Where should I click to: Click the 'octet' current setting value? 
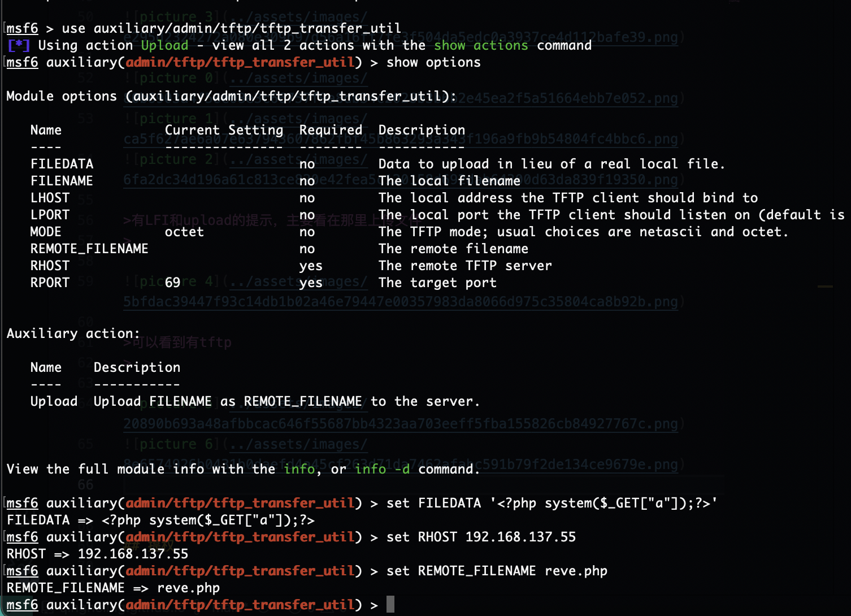pyautogui.click(x=184, y=232)
